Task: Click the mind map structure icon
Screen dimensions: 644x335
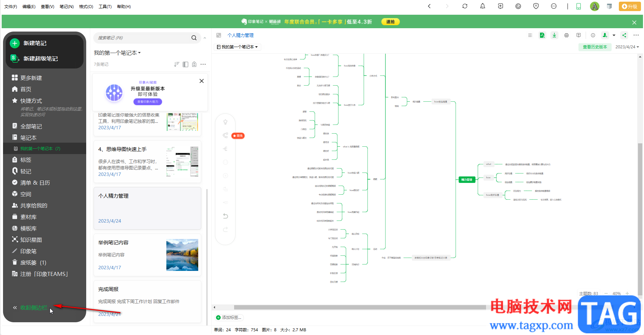Action: 225,135
